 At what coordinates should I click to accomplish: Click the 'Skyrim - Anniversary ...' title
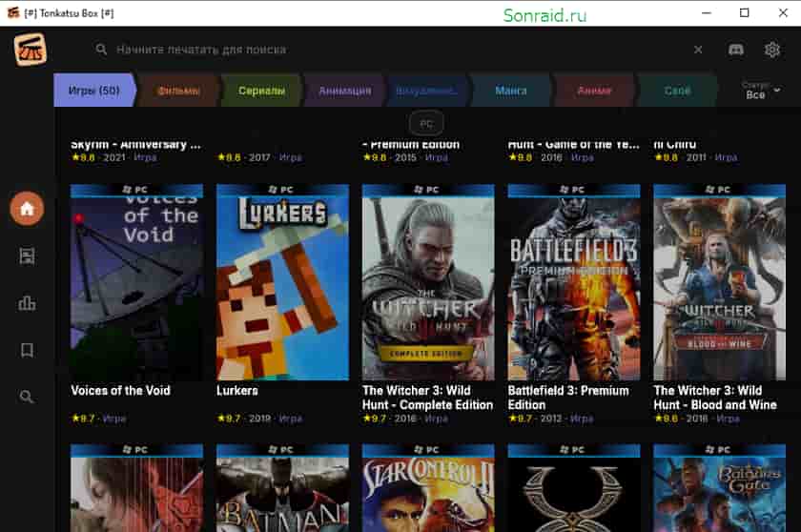click(x=135, y=145)
